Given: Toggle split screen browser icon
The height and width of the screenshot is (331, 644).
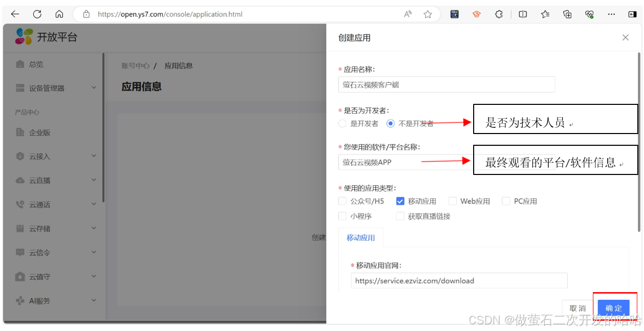Looking at the screenshot, I should (x=523, y=14).
